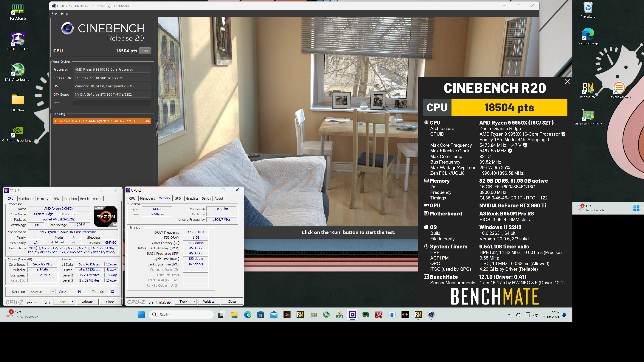Close the BenchMate result overlay
The height and width of the screenshot is (362, 644).
(567, 82)
